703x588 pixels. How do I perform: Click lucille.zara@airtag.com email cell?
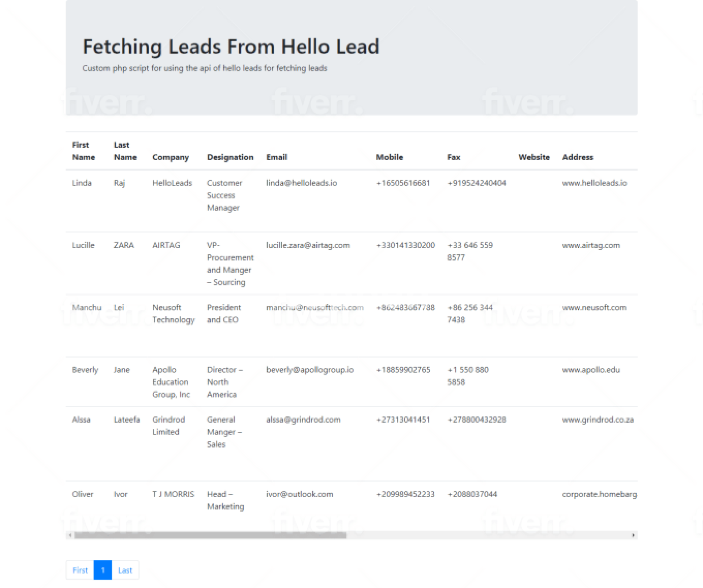click(308, 245)
